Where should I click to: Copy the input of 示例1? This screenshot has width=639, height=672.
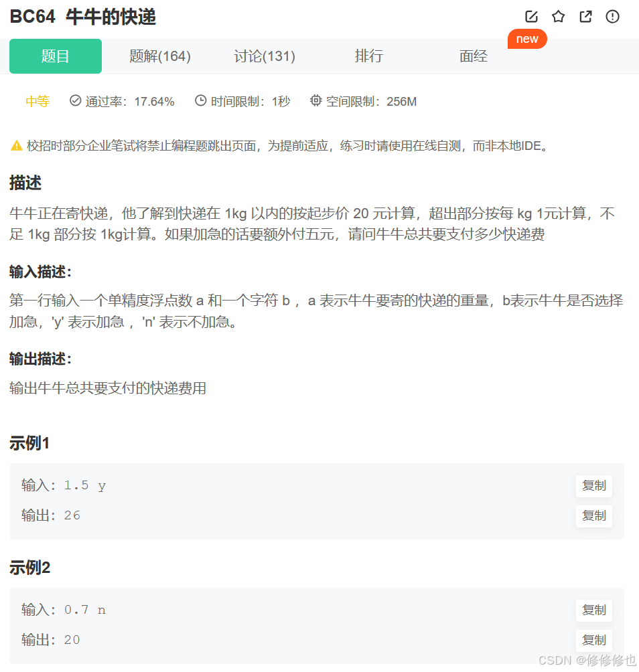click(x=593, y=486)
